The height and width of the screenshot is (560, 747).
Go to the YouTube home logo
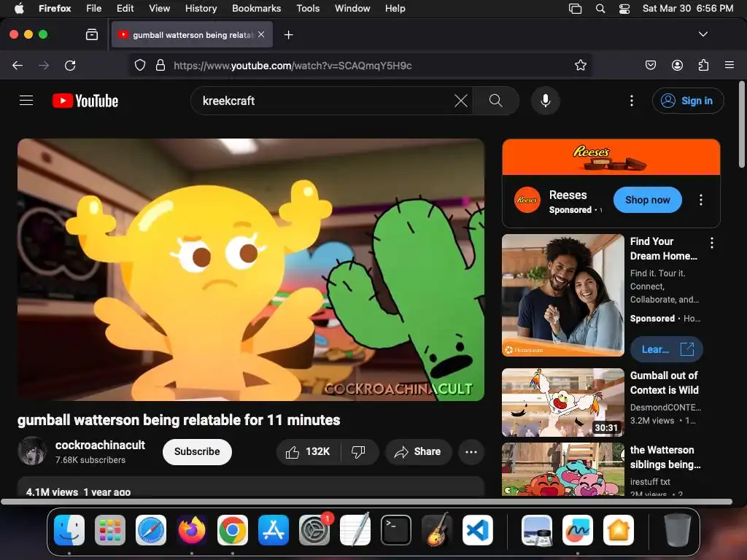[85, 101]
